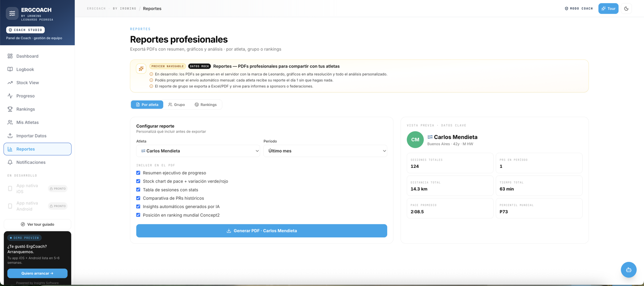The width and height of the screenshot is (644, 286).
Task: Open Dashboard from the sidebar
Action: pyautogui.click(x=38, y=56)
